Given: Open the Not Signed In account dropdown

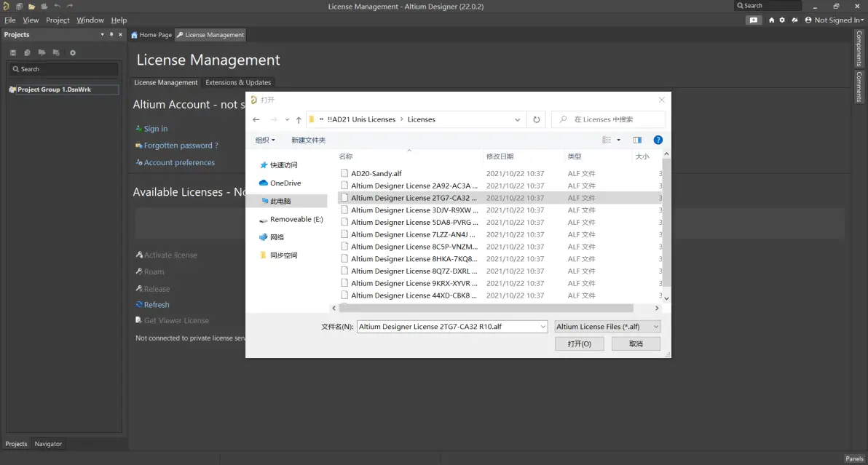Looking at the screenshot, I should tap(835, 20).
